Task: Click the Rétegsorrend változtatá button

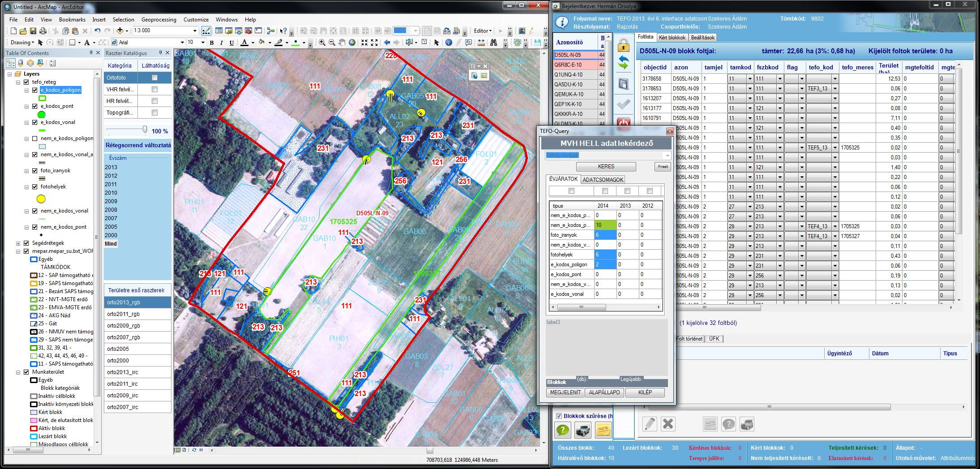Action: pyautogui.click(x=138, y=145)
